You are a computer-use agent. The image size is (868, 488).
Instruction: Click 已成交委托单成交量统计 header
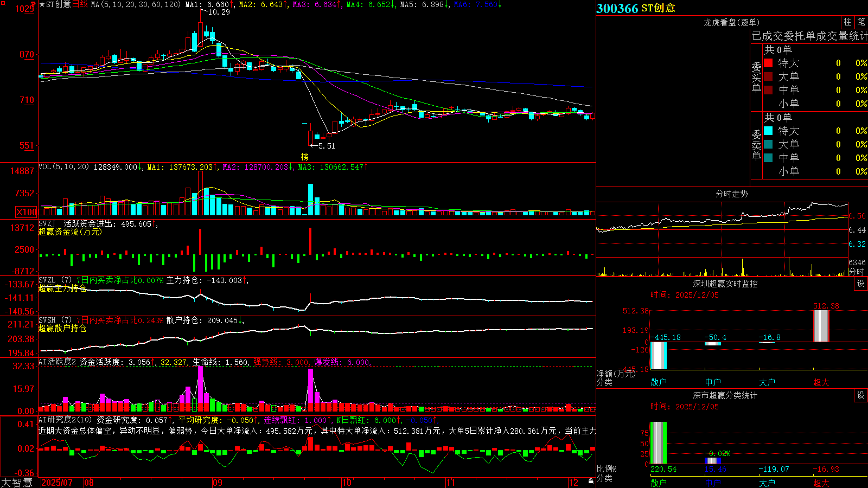click(x=809, y=36)
